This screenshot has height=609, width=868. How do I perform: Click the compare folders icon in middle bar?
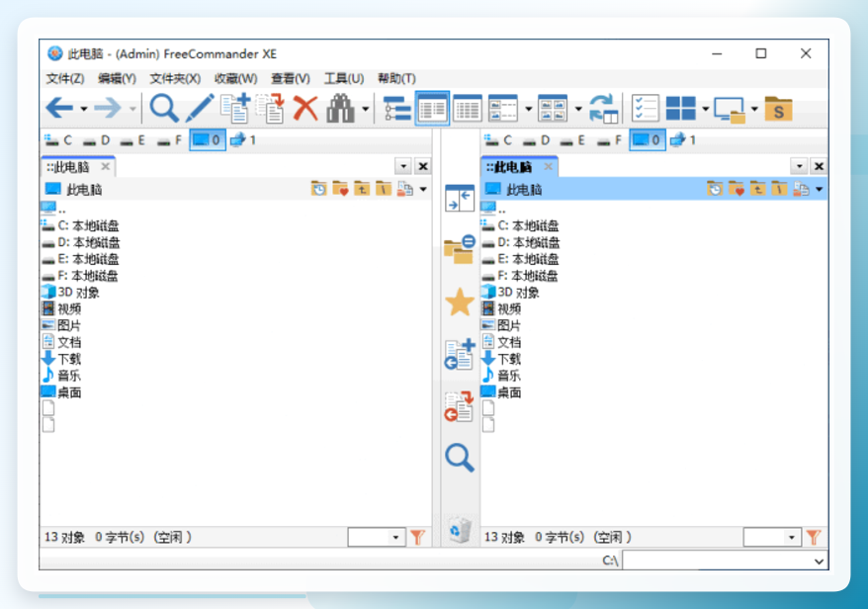click(x=460, y=249)
